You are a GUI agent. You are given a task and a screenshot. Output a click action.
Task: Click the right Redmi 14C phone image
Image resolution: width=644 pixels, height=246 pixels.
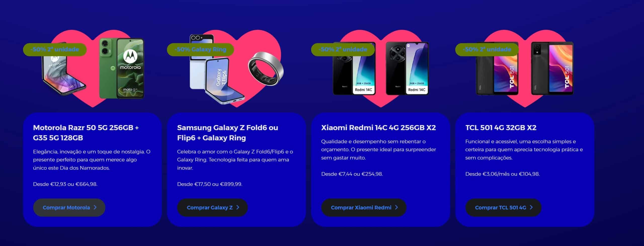(x=407, y=68)
